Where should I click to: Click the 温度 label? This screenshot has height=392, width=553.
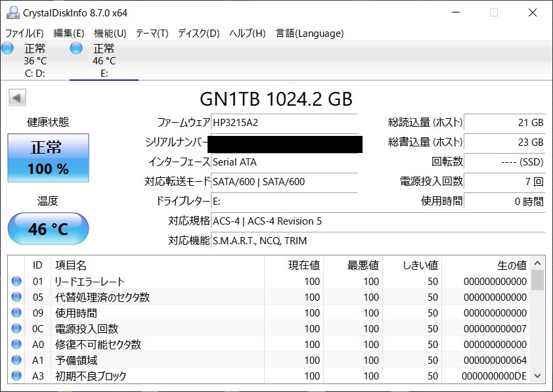coord(47,201)
